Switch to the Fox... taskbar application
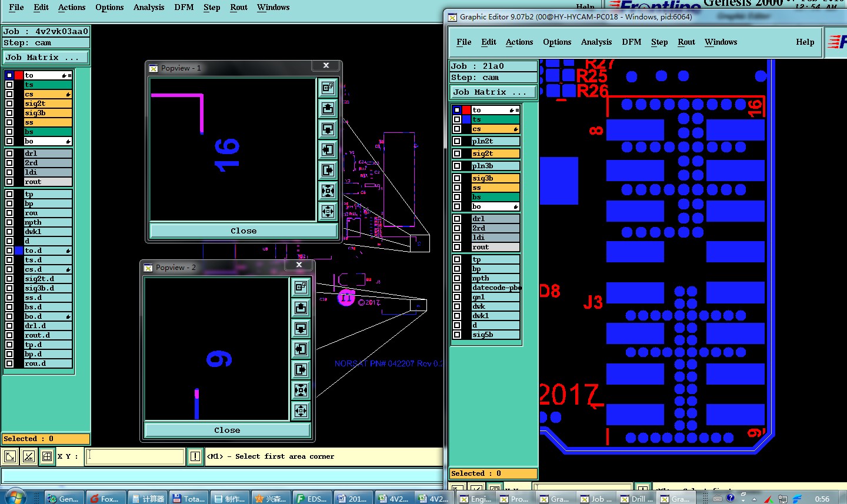The width and height of the screenshot is (847, 504). [x=105, y=498]
